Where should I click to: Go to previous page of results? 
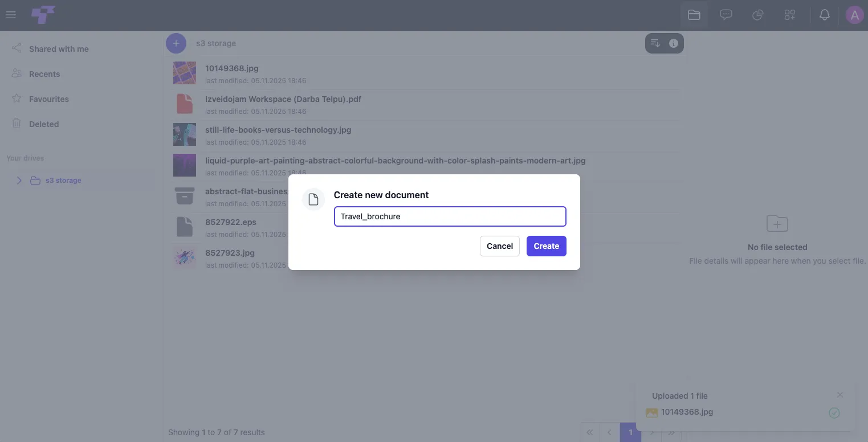coord(609,432)
